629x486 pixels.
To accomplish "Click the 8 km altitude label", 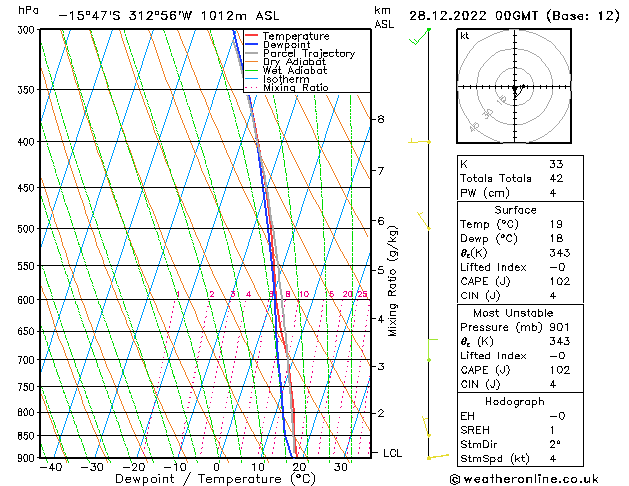I will (380, 119).
